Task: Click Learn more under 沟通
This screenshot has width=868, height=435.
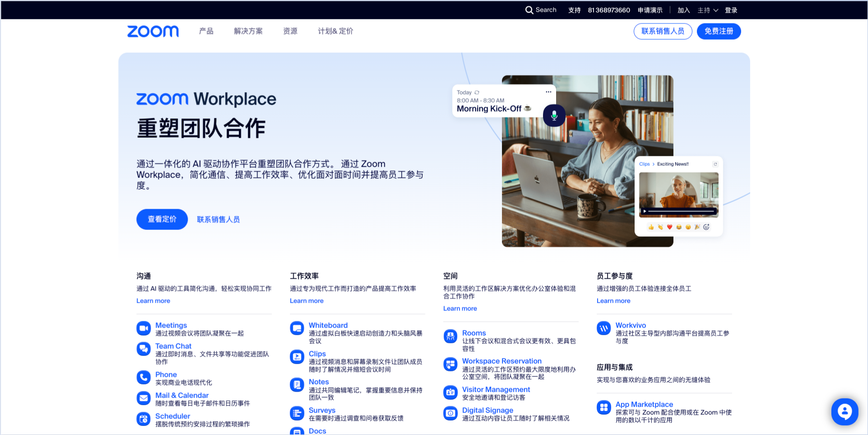Action: pyautogui.click(x=153, y=301)
